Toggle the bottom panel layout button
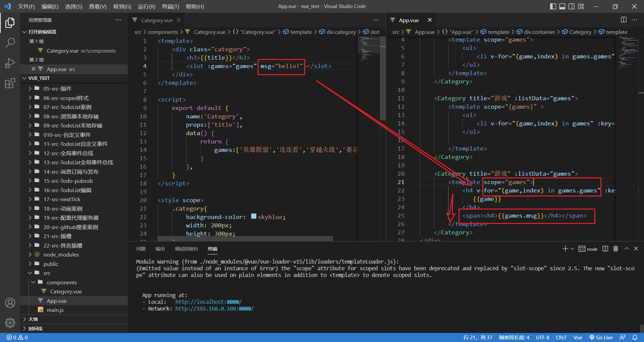The height and width of the screenshot is (342, 644). [562, 6]
